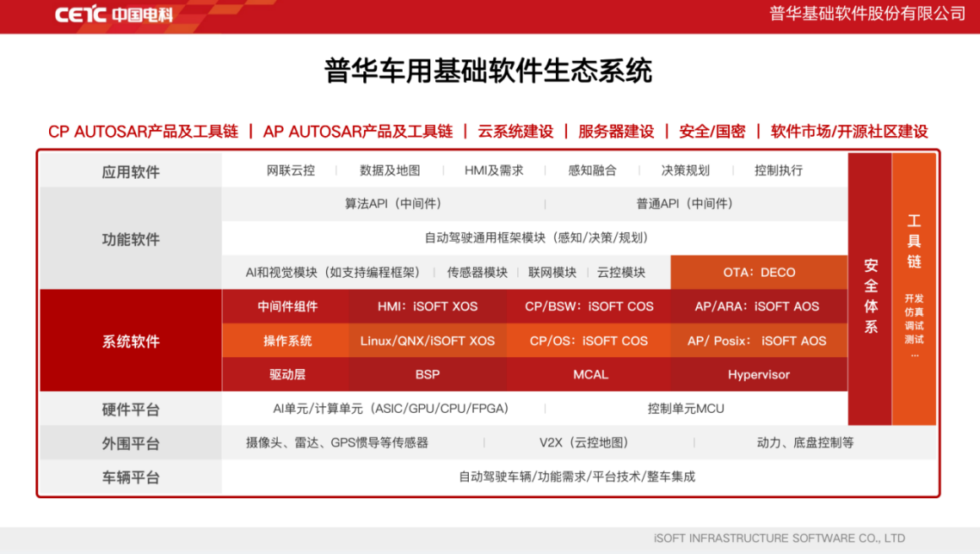The width and height of the screenshot is (980, 554).
Task: Click 自动驾驶车辆/功能需求 row text
Action: 576,477
